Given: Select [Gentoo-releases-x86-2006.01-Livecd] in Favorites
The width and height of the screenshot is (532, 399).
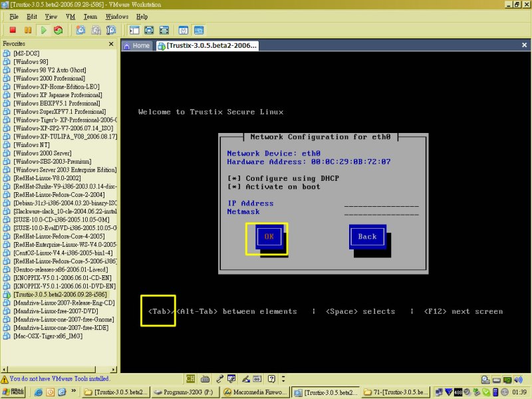Looking at the screenshot, I should [61, 269].
